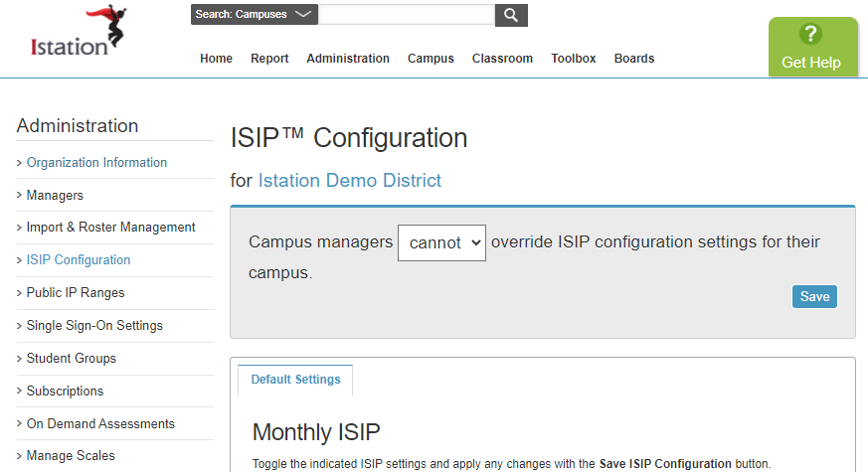The height and width of the screenshot is (472, 868).
Task: Open Single Sign-On Settings
Action: pos(94,325)
